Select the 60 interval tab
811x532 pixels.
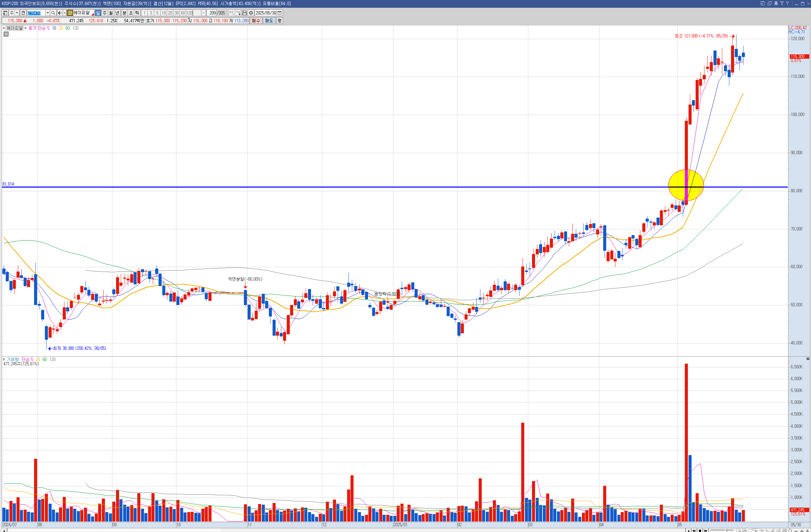[x=183, y=13]
